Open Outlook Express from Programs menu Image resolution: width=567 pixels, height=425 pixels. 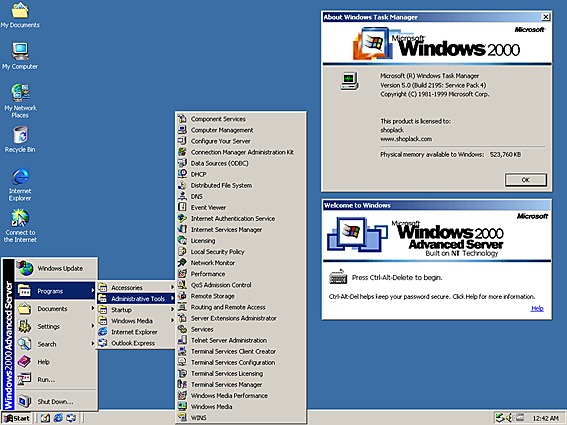tap(136, 343)
